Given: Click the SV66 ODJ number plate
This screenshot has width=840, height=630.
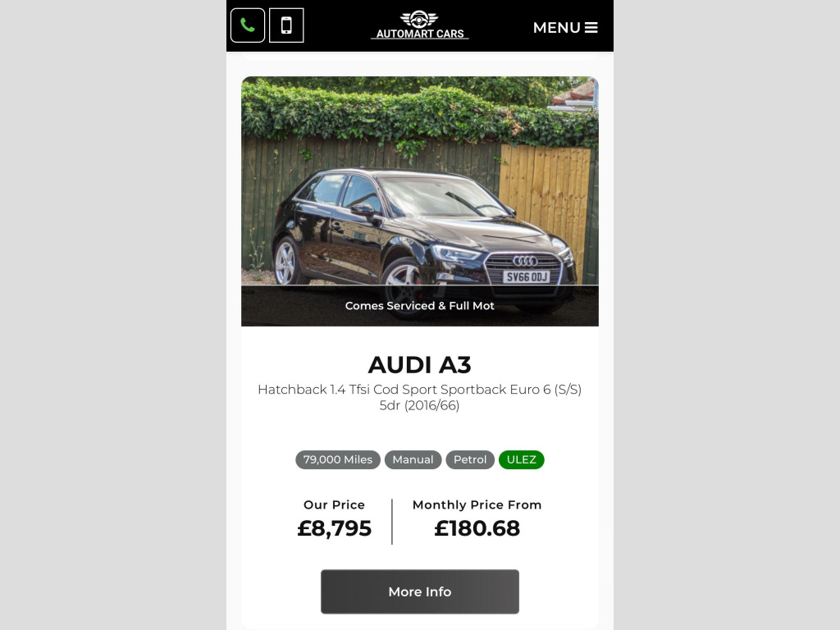Looking at the screenshot, I should point(527,277).
